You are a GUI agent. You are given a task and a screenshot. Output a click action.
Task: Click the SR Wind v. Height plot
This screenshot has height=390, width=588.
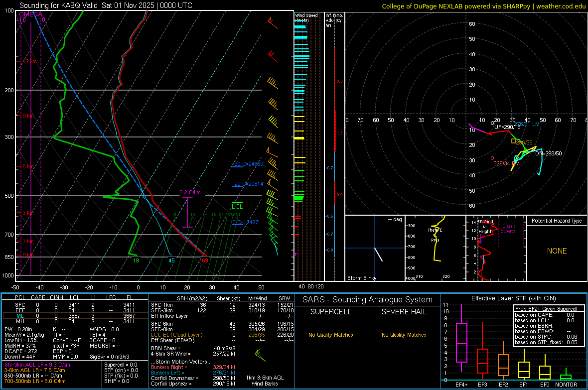496,248
